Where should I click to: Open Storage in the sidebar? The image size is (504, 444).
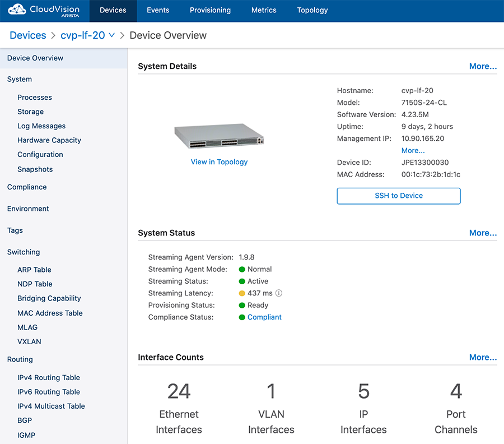(x=31, y=112)
